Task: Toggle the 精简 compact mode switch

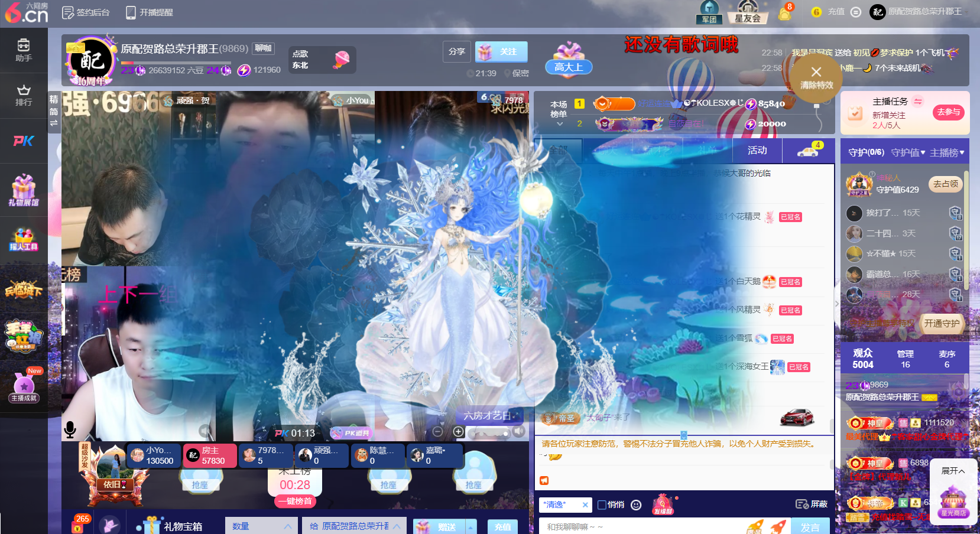Action: click(x=54, y=111)
